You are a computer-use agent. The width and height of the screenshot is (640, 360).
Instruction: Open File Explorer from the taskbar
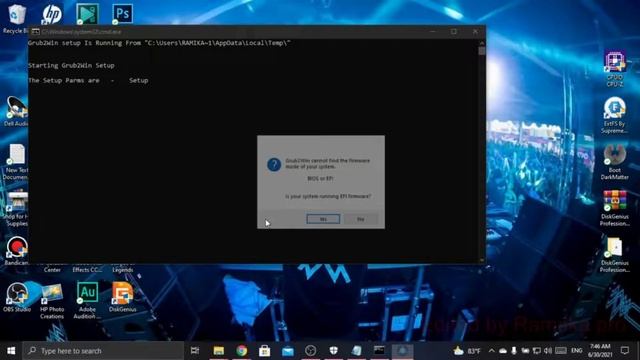[219, 351]
